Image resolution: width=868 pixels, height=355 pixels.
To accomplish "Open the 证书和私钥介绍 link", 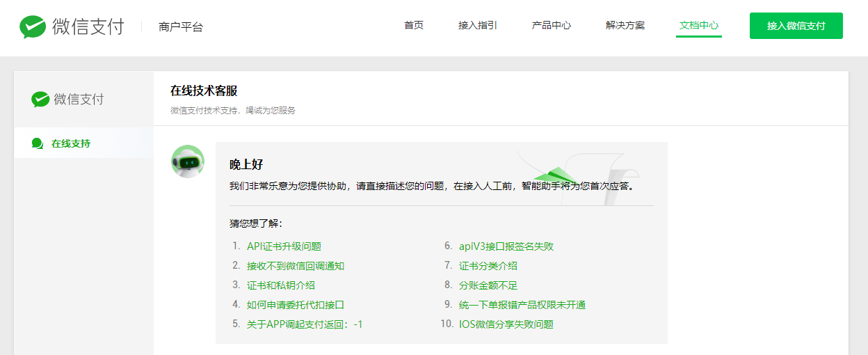I will point(281,285).
